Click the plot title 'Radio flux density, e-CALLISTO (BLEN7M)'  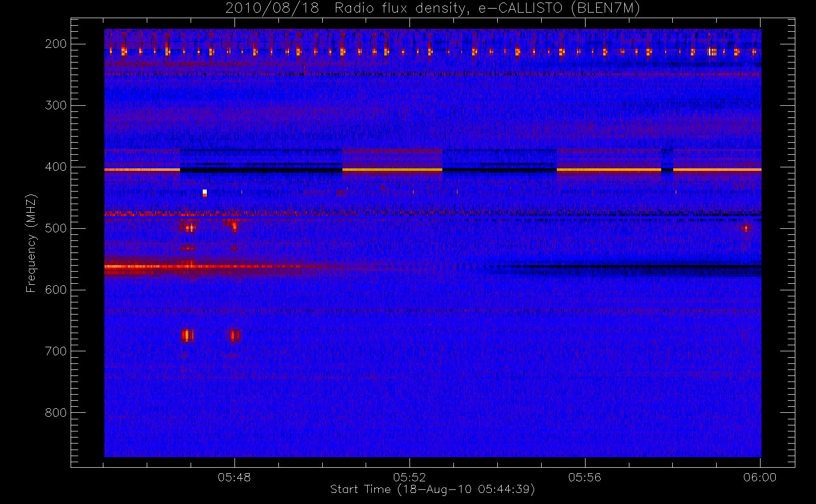tap(487, 8)
